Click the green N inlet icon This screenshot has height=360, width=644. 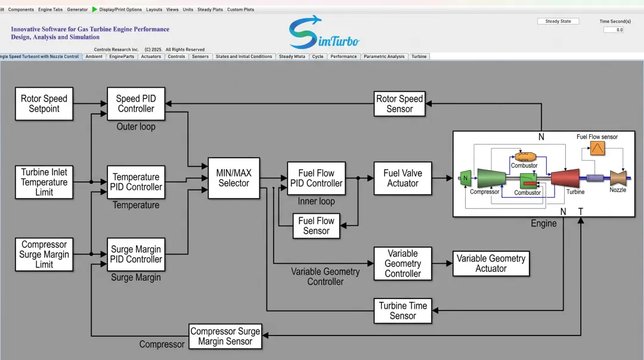(465, 178)
